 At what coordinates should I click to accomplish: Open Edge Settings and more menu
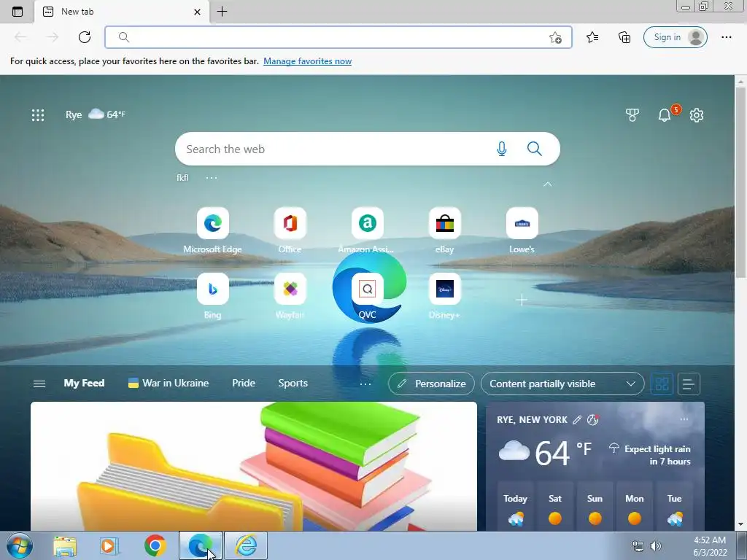click(x=726, y=37)
